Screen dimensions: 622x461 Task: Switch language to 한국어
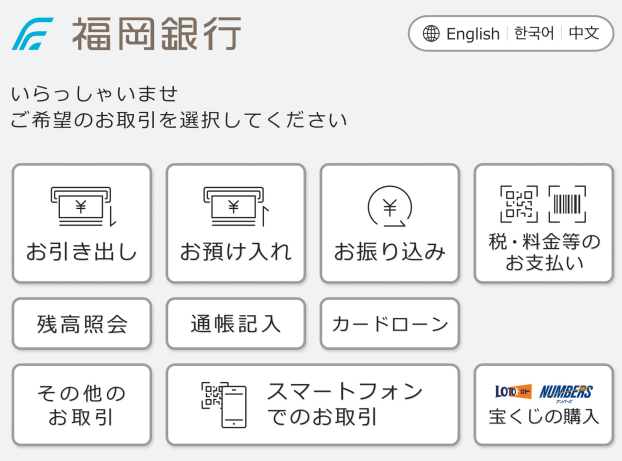(534, 34)
